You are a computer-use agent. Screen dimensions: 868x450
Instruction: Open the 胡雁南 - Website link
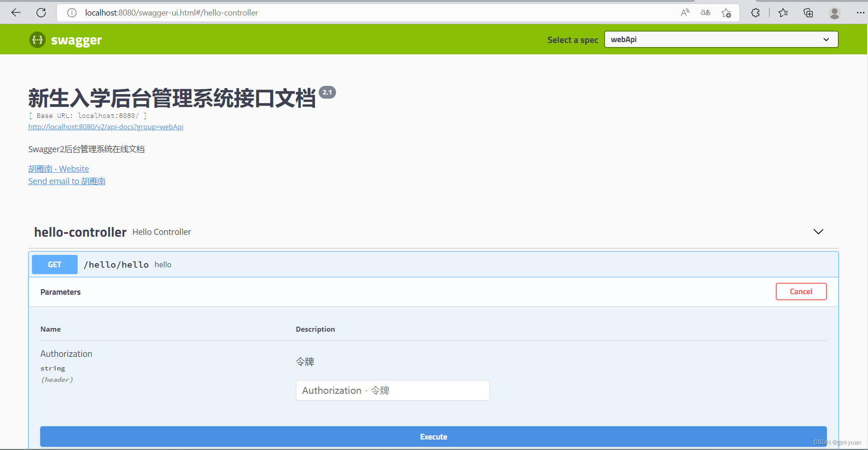click(58, 169)
